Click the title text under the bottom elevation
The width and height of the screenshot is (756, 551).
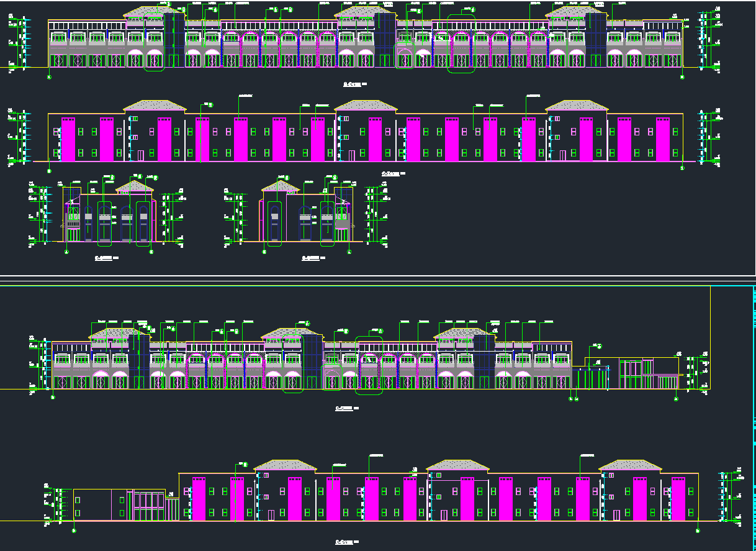[x=346, y=542]
